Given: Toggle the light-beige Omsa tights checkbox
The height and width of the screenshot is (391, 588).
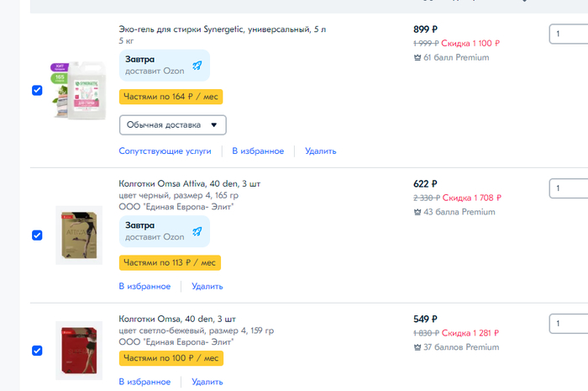Looking at the screenshot, I should [37, 351].
